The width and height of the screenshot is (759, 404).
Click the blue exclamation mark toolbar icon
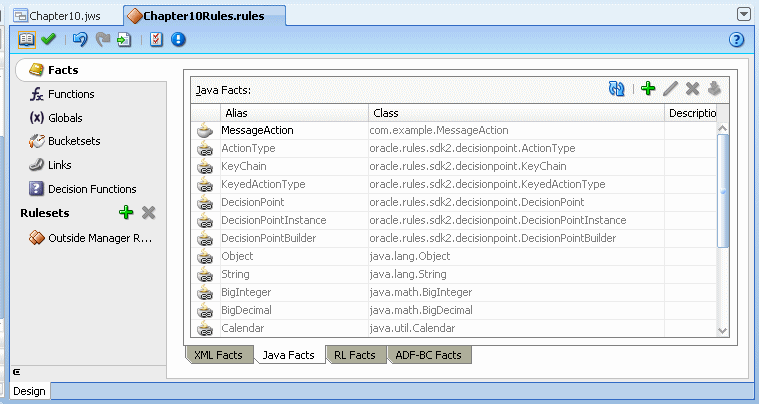pyautogui.click(x=178, y=39)
